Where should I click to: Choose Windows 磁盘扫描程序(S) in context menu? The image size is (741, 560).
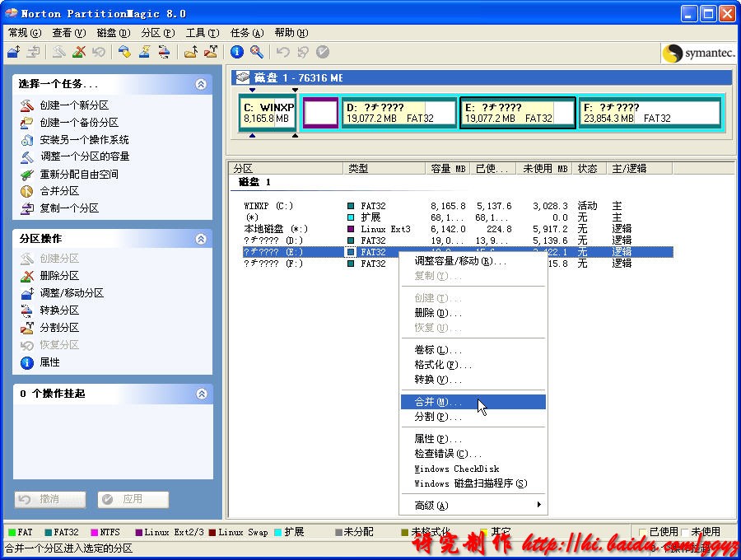coord(473,483)
